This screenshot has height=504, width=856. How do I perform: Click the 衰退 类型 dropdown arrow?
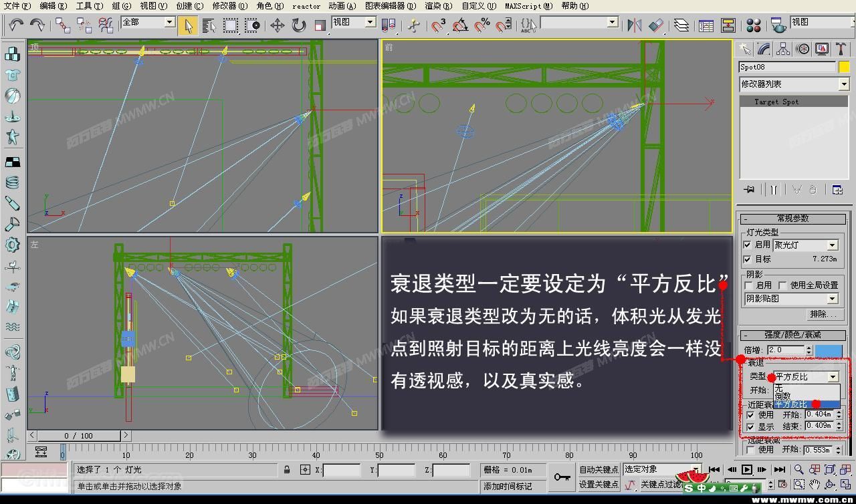coord(833,377)
